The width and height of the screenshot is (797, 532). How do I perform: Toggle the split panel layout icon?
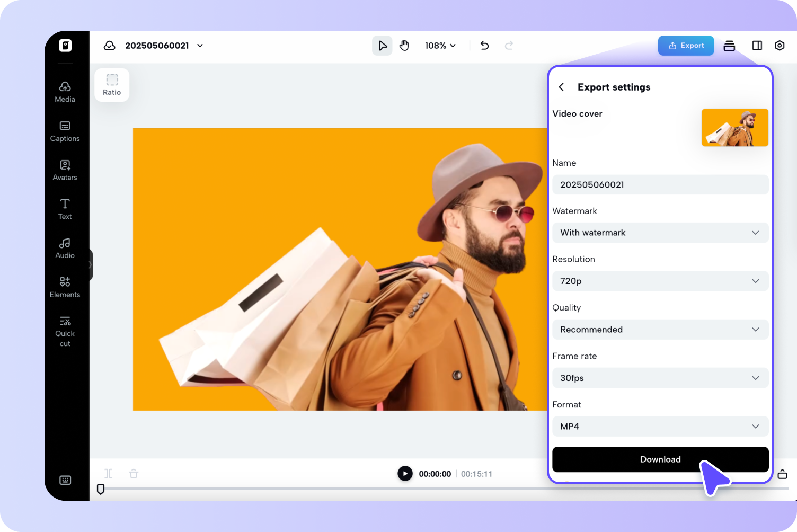(757, 46)
